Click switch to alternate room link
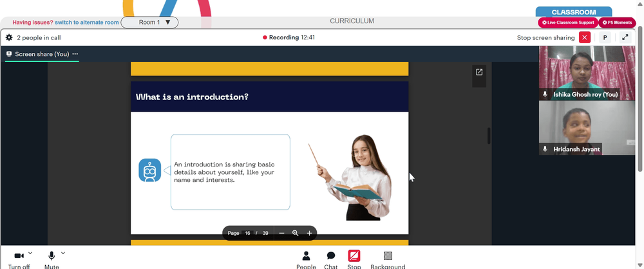Image resolution: width=644 pixels, height=269 pixels. tap(87, 22)
